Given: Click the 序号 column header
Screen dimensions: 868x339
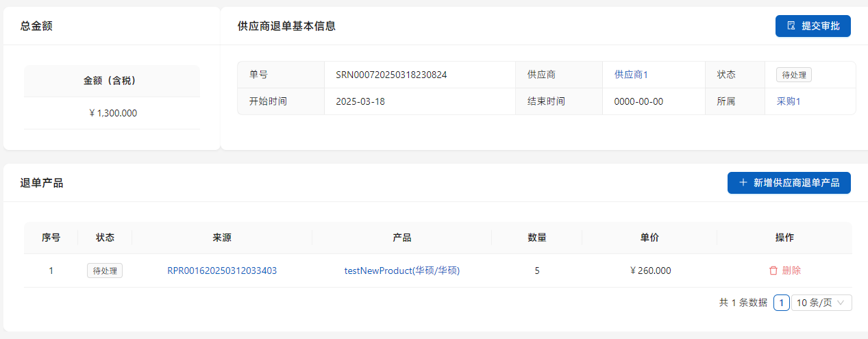Looking at the screenshot, I should [51, 238].
